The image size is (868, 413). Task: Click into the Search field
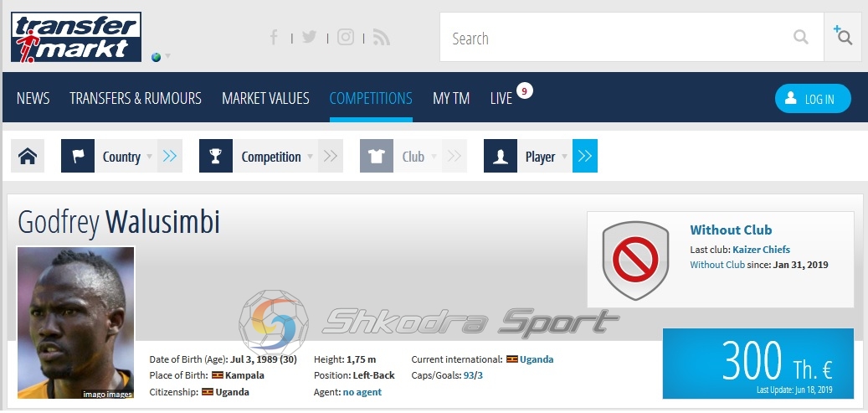click(x=614, y=37)
